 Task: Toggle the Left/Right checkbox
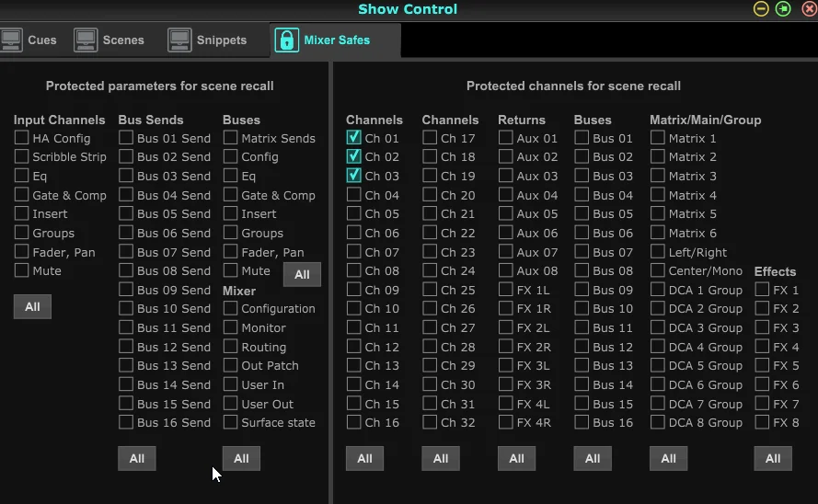tap(658, 252)
